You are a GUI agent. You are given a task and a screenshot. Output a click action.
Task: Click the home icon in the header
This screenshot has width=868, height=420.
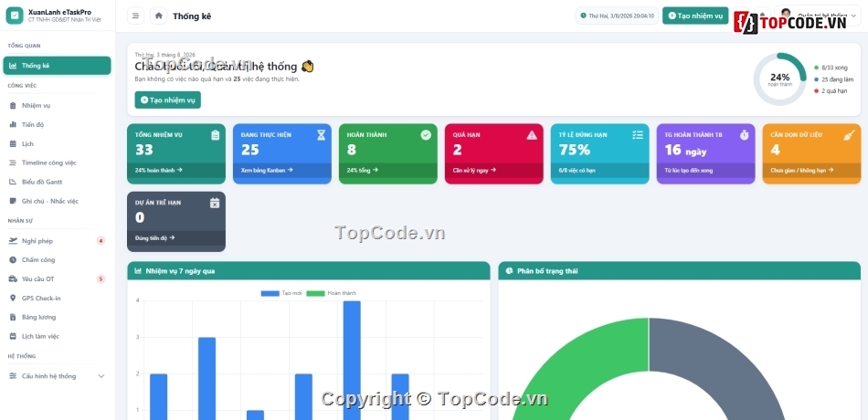(159, 16)
